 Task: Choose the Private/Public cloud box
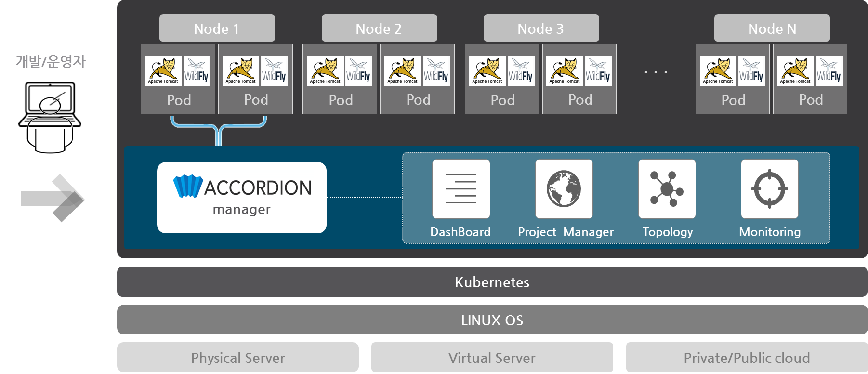coord(747,357)
